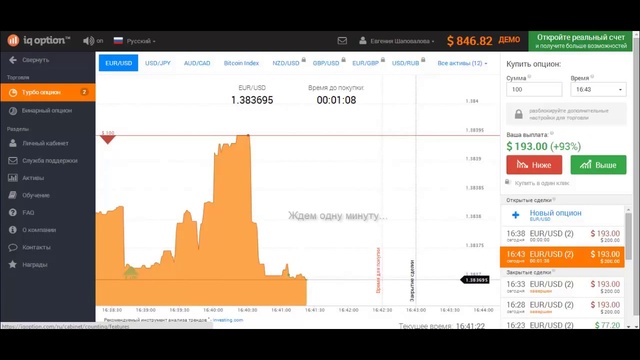Open Награды star icon
640x360 pixels.
[13, 264]
